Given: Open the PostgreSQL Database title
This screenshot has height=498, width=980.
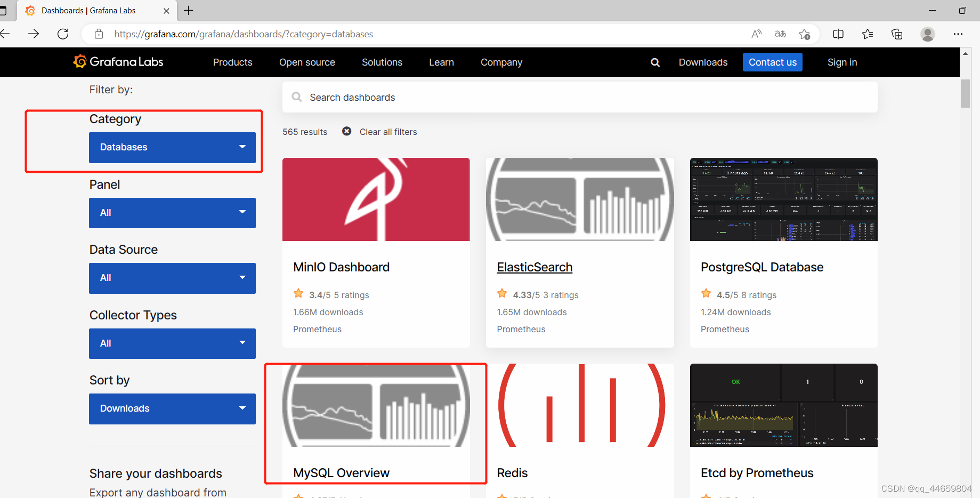Looking at the screenshot, I should 762,267.
